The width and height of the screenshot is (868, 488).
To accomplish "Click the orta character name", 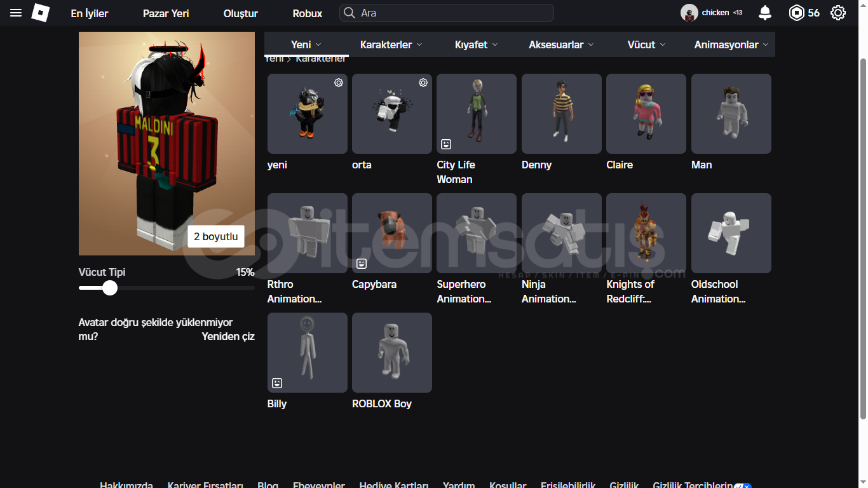I will [362, 165].
